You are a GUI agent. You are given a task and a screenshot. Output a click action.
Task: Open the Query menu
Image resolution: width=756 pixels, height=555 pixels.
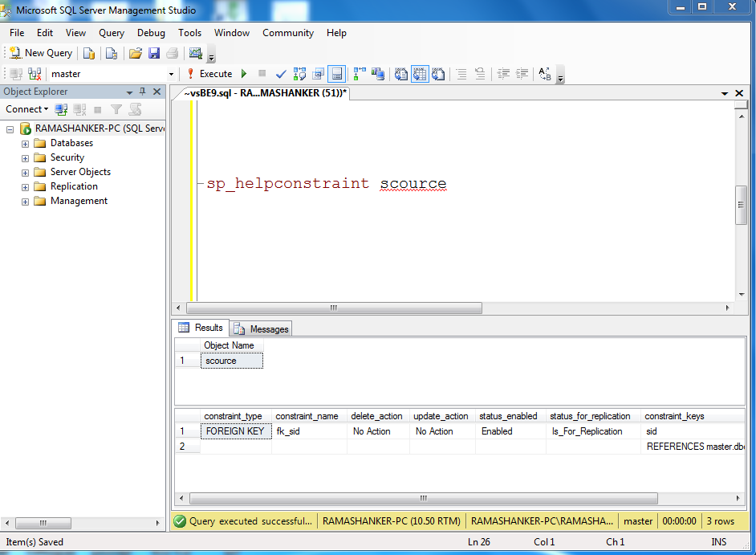111,33
